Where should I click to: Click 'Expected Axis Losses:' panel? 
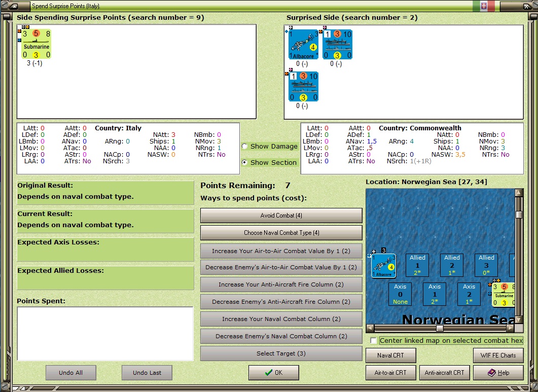click(x=105, y=250)
